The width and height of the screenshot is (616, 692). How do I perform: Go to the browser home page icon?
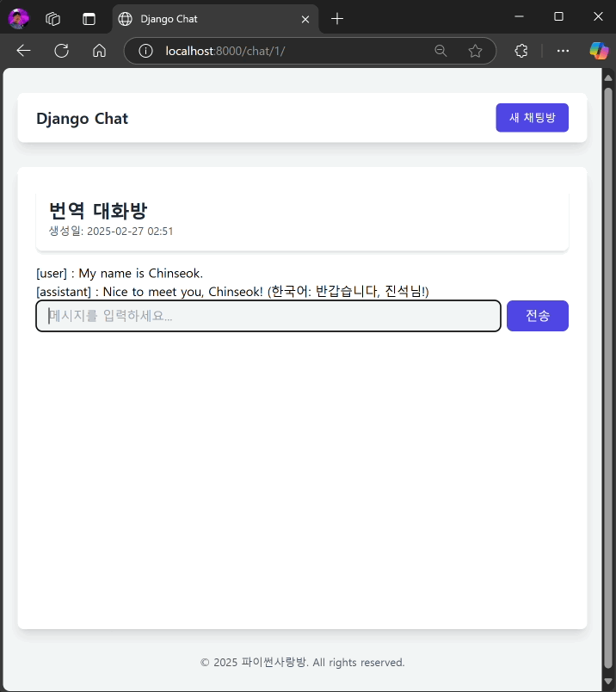[x=99, y=51]
